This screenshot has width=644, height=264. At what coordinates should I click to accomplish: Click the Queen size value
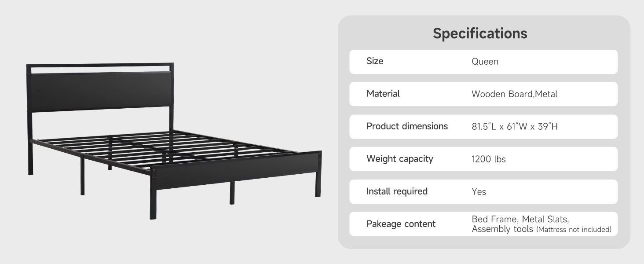[x=485, y=62]
